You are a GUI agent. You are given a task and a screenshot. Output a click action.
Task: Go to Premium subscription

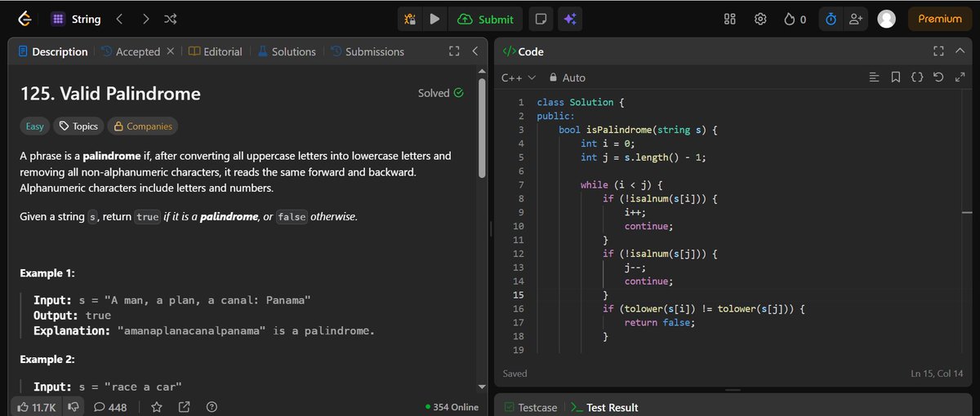[x=940, y=19]
